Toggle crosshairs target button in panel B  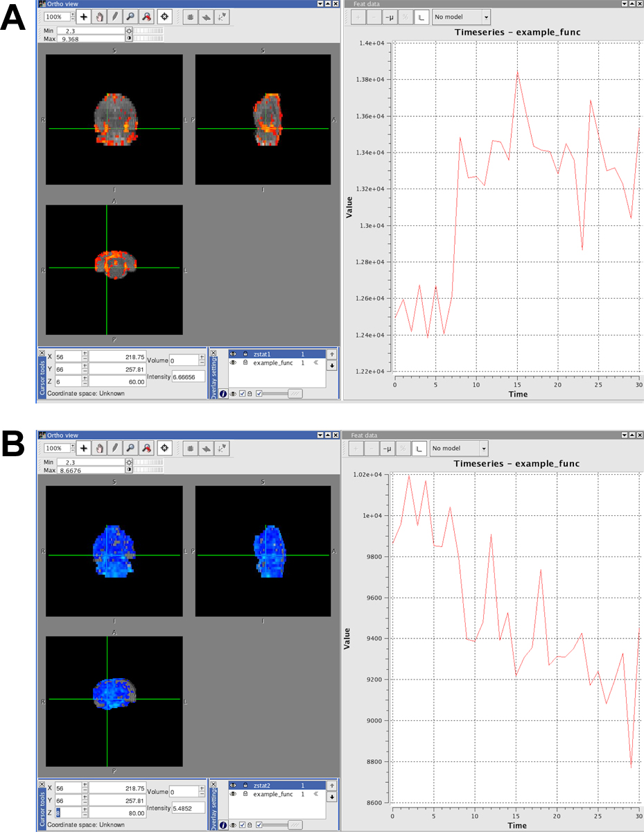[165, 448]
